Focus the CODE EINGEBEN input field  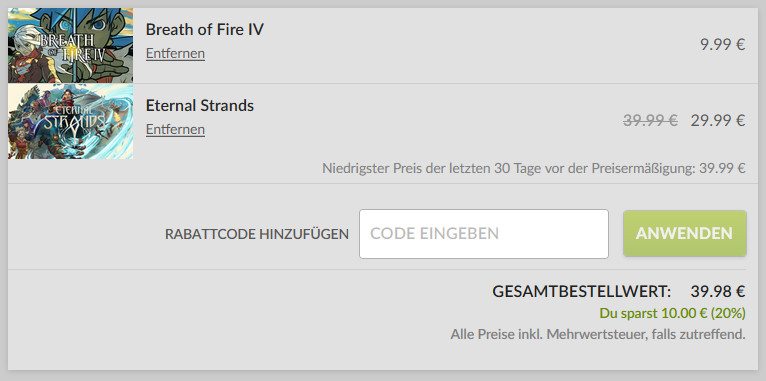click(484, 233)
